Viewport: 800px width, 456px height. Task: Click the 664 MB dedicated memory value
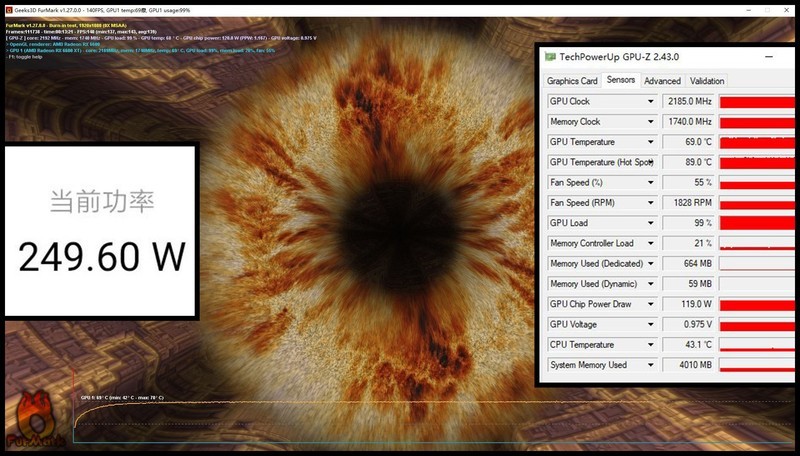(x=689, y=263)
